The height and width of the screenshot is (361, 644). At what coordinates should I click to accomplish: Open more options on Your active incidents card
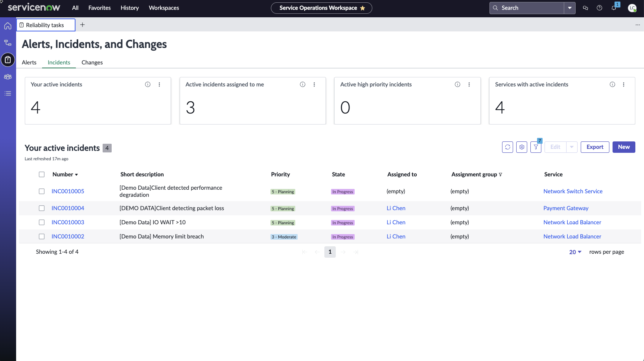159,84
